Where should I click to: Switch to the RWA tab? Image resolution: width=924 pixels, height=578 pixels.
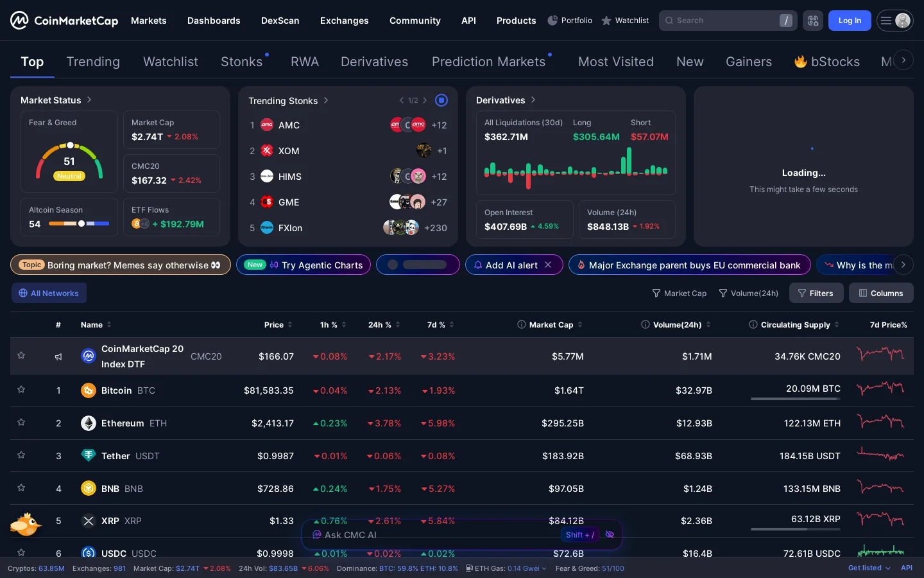[x=305, y=62]
